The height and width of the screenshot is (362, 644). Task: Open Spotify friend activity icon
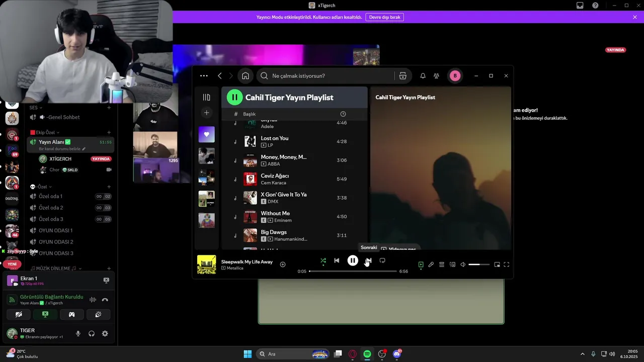(x=436, y=76)
